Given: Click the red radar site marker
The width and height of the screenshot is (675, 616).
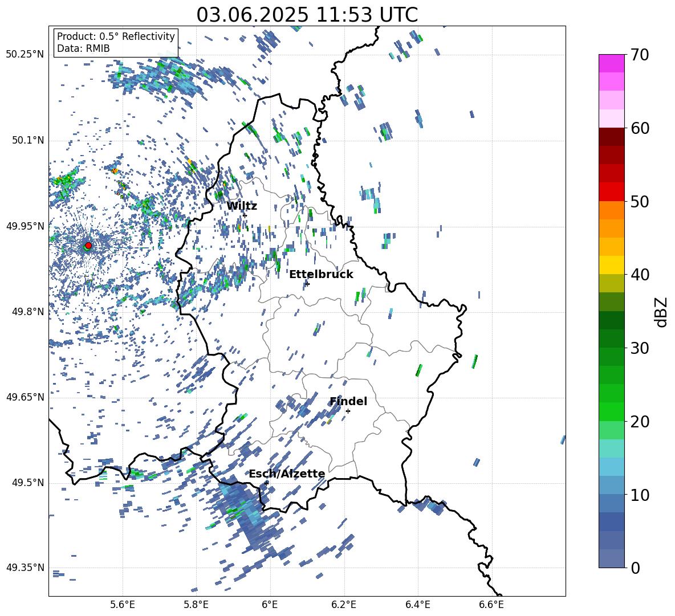Looking at the screenshot, I should pyautogui.click(x=88, y=246).
